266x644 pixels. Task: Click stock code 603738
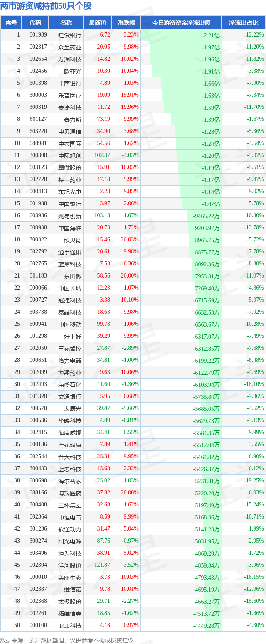tap(38, 312)
